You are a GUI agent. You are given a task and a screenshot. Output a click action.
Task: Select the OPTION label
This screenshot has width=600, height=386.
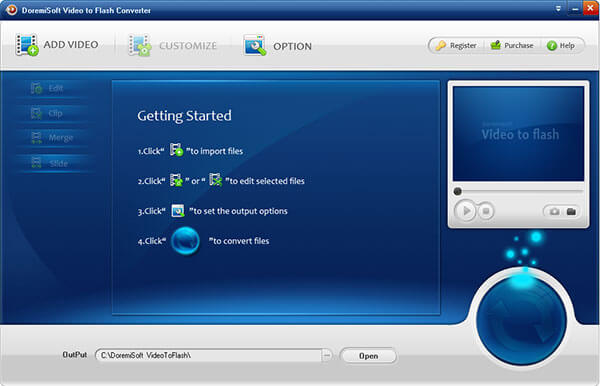292,46
